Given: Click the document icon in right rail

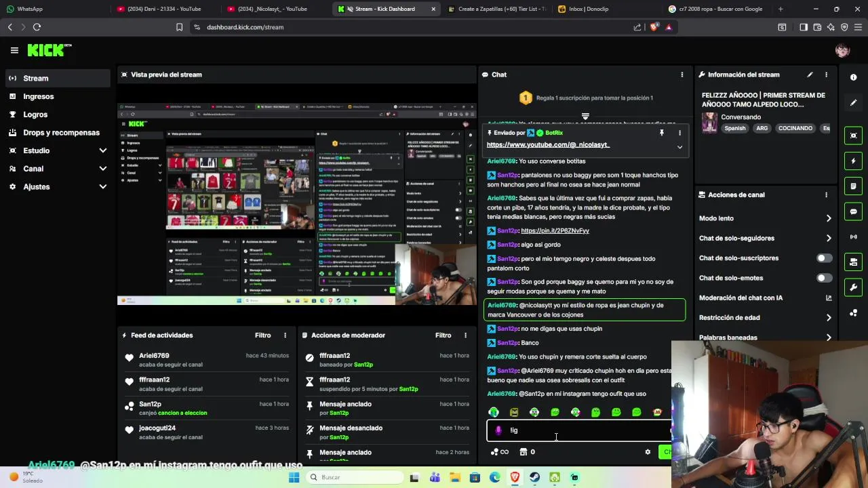Looking at the screenshot, I should coord(853,186).
